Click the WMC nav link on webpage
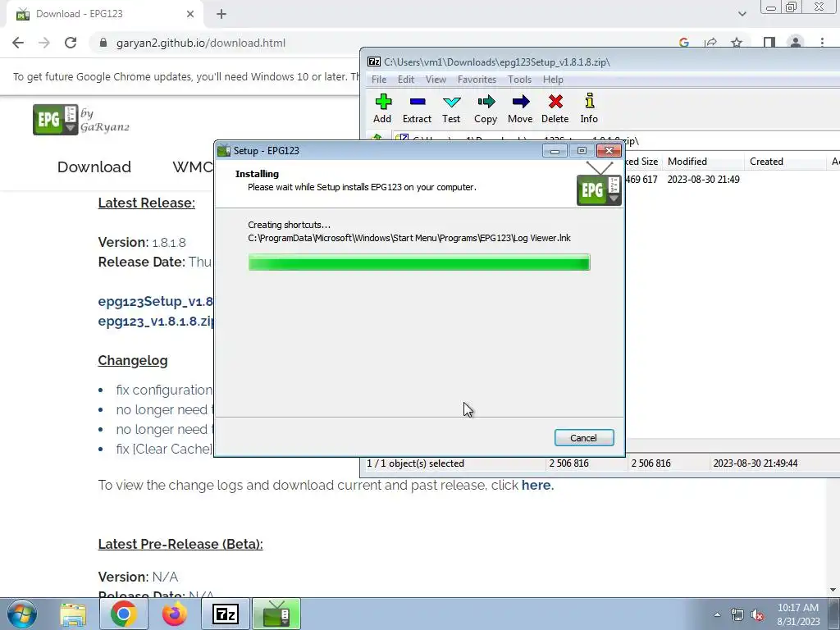Screen dimensions: 840x630 [x=193, y=167]
